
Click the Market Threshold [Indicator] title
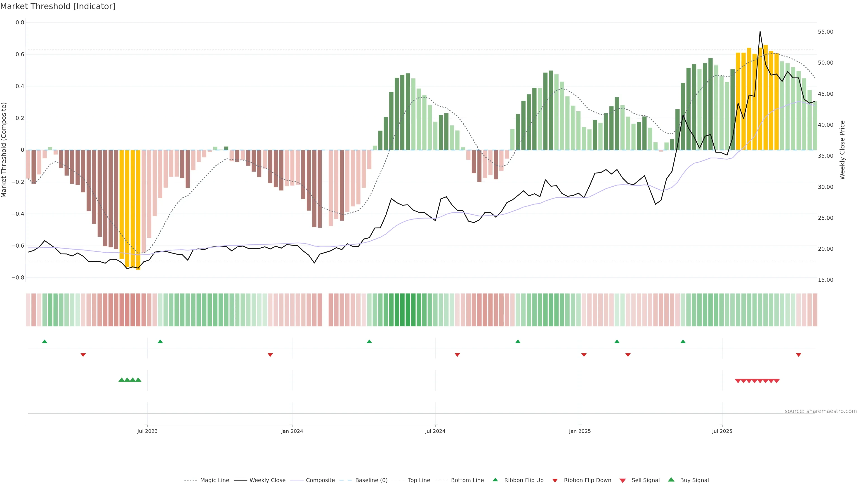click(58, 6)
